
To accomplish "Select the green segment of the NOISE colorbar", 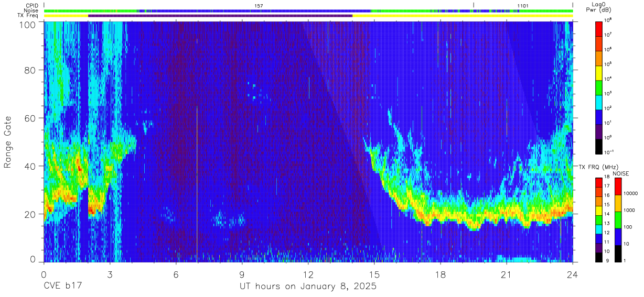I will pos(618,220).
